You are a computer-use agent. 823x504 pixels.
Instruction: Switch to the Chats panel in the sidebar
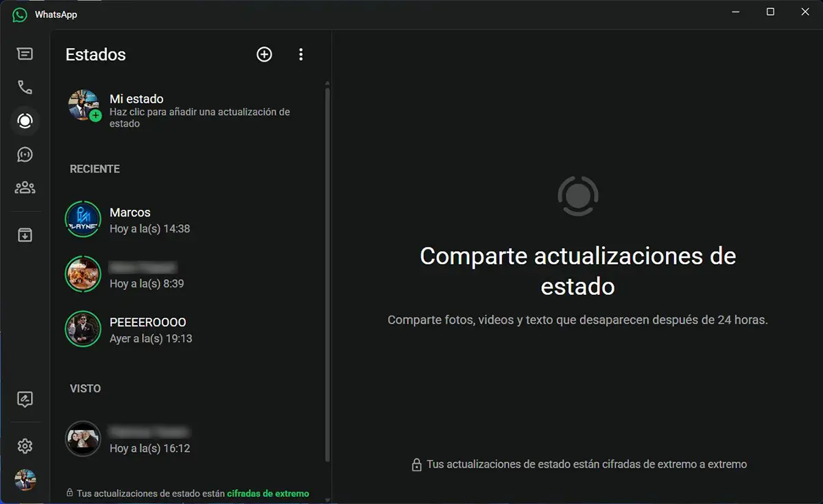(x=25, y=53)
